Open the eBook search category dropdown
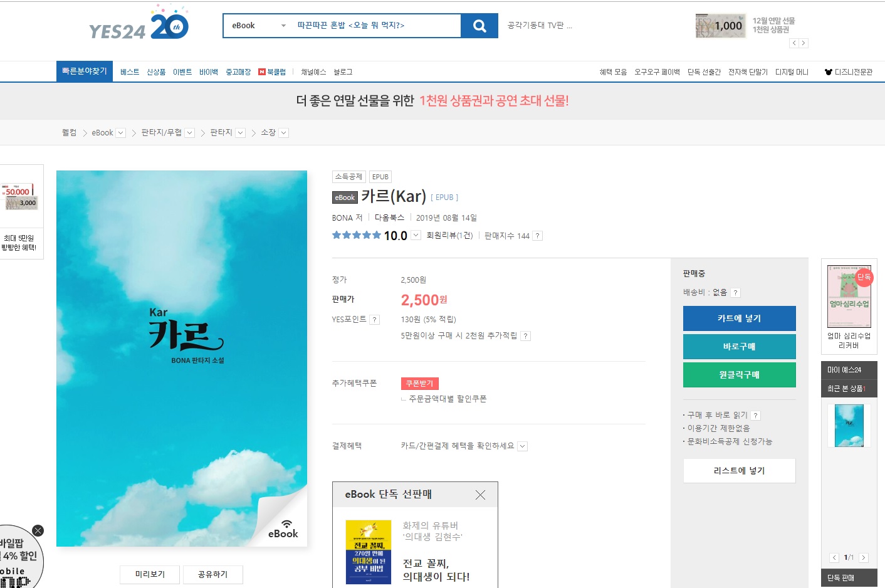 tap(258, 26)
